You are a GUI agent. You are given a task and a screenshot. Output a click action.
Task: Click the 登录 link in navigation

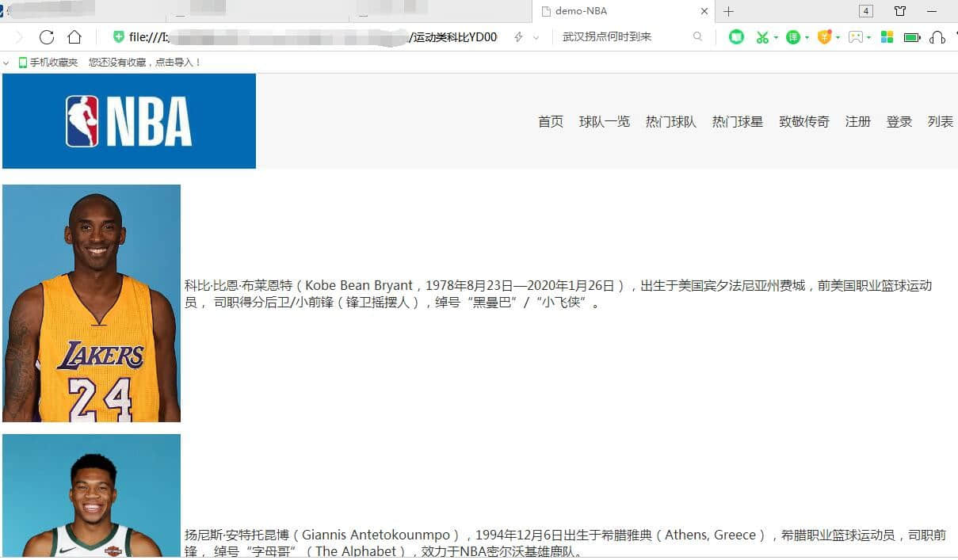click(899, 121)
